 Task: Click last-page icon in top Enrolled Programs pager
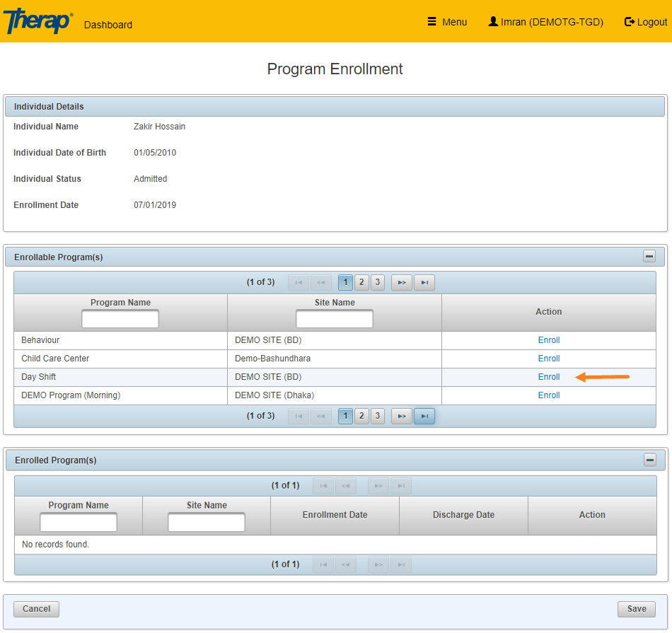click(x=401, y=486)
